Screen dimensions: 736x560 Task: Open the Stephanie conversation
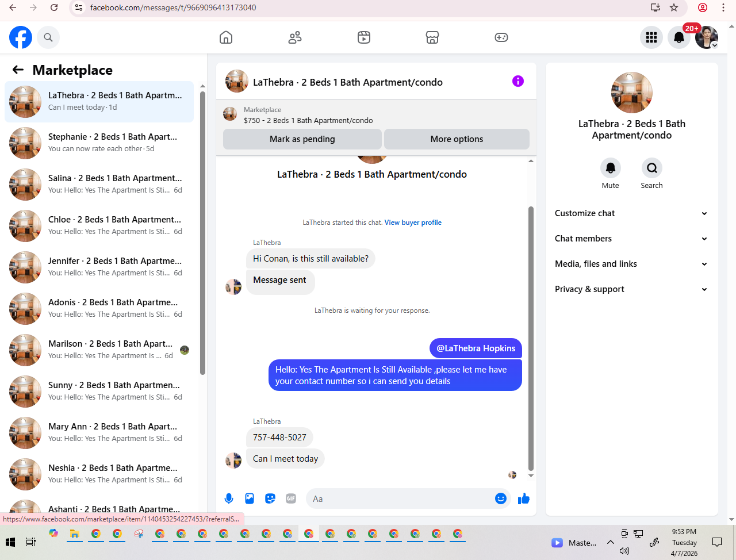(99, 143)
